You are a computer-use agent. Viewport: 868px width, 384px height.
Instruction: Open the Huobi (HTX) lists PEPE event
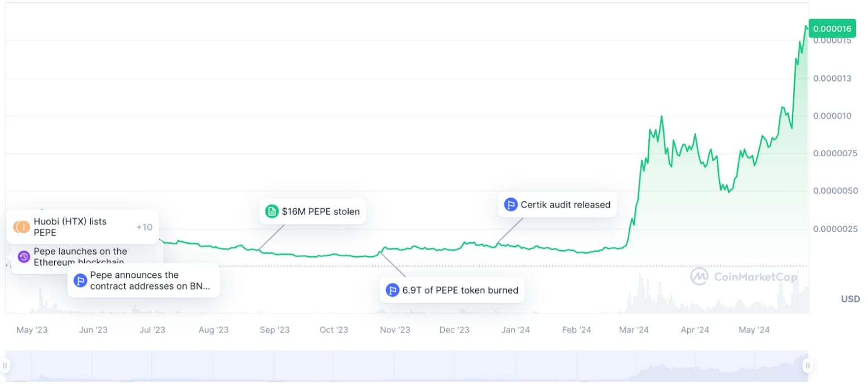point(70,227)
